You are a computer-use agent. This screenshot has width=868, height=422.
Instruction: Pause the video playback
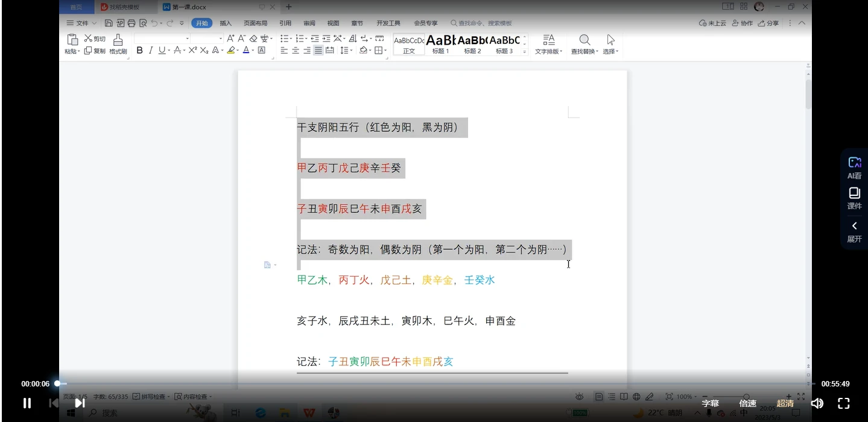point(27,403)
